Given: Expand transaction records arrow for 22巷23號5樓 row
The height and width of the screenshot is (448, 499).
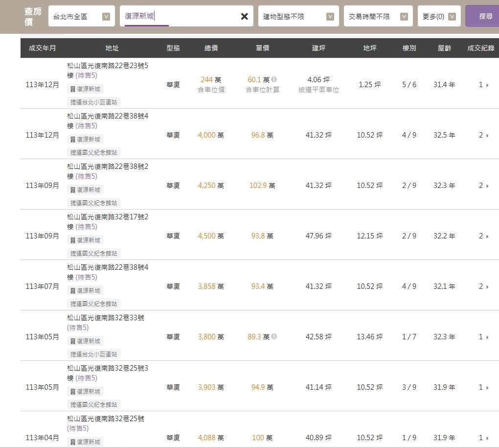Looking at the screenshot, I should tap(487, 85).
